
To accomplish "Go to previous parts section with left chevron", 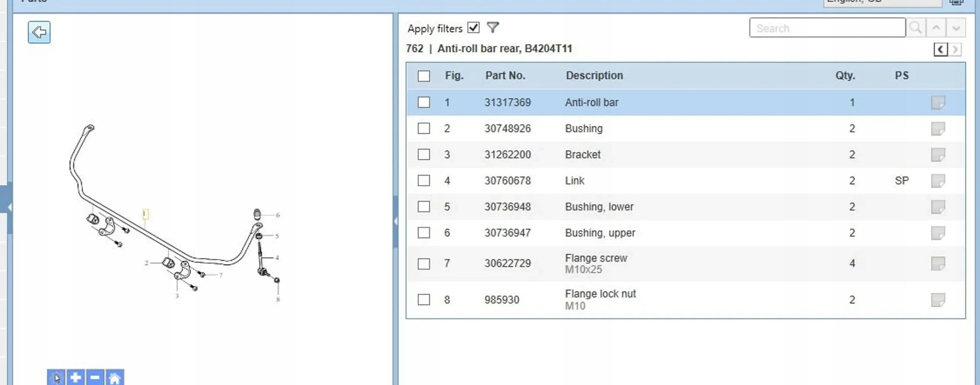I will click(x=941, y=50).
